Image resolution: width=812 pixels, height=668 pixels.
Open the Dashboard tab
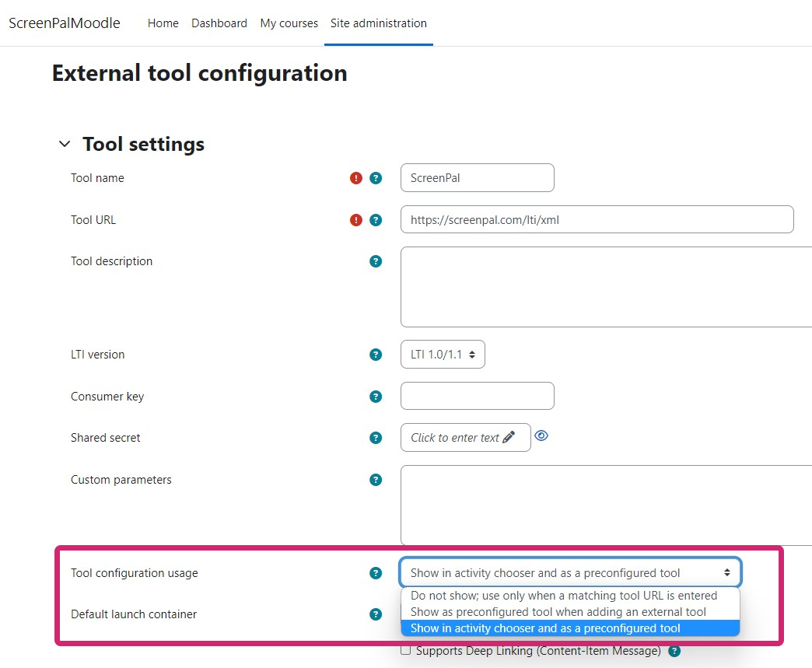[219, 23]
